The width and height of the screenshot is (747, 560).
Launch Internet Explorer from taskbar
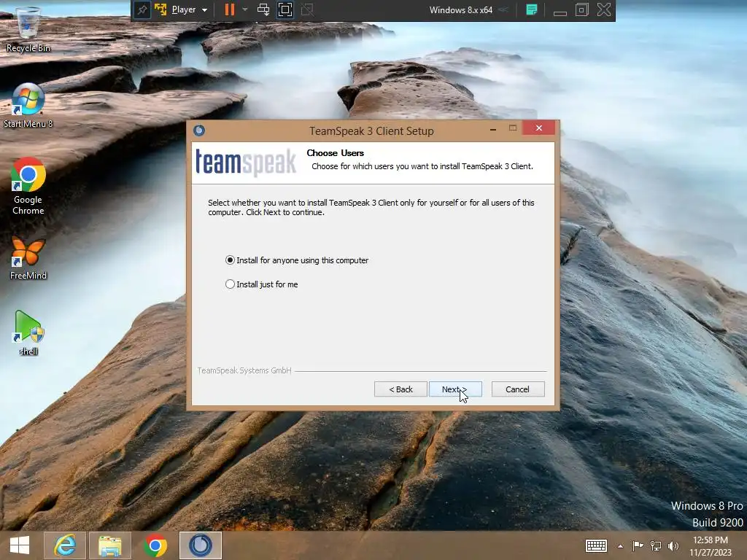click(x=65, y=545)
